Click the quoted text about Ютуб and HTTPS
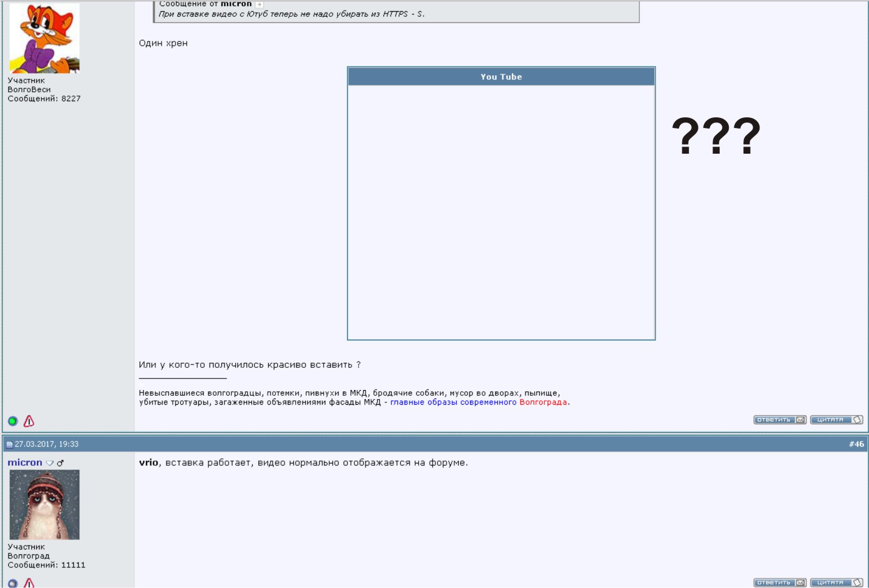This screenshot has height=588, width=869. click(x=292, y=14)
